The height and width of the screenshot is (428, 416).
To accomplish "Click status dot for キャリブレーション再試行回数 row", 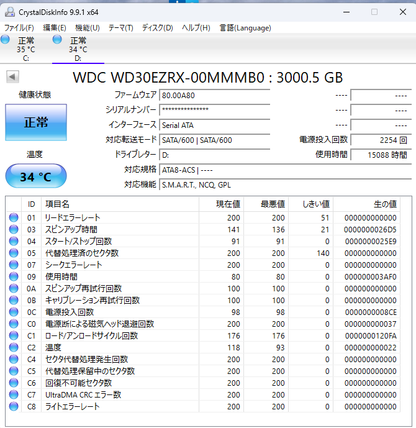I will 14,300.
